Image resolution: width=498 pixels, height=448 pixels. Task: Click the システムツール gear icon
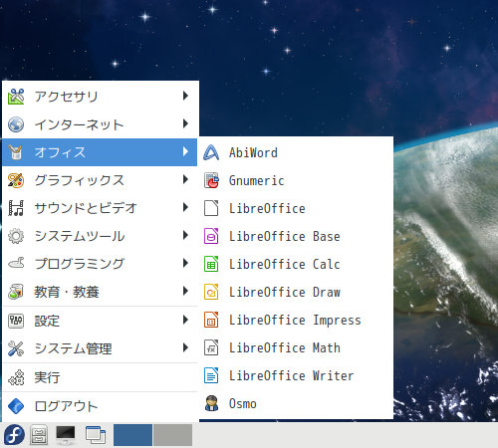tap(16, 236)
